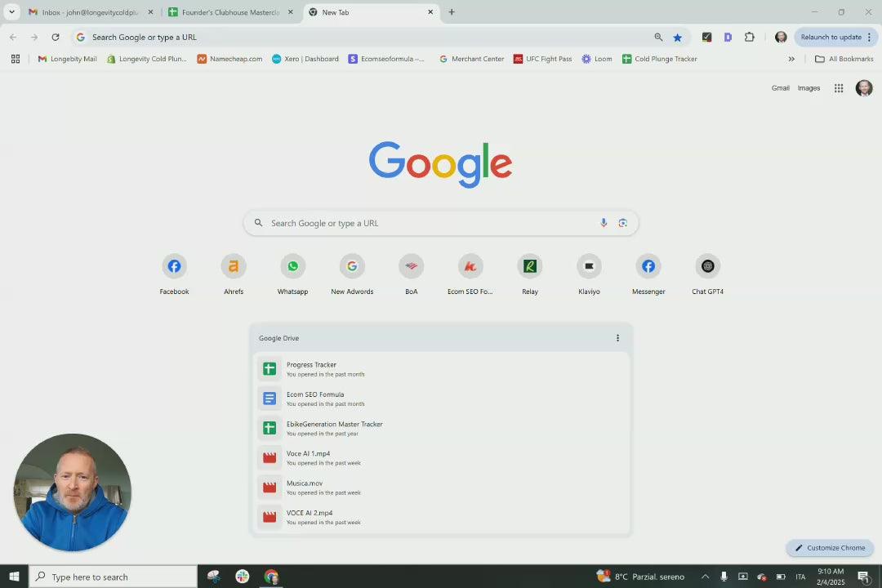This screenshot has width=882, height=588.
Task: Click the voice search microphone icon
Action: pyautogui.click(x=604, y=223)
